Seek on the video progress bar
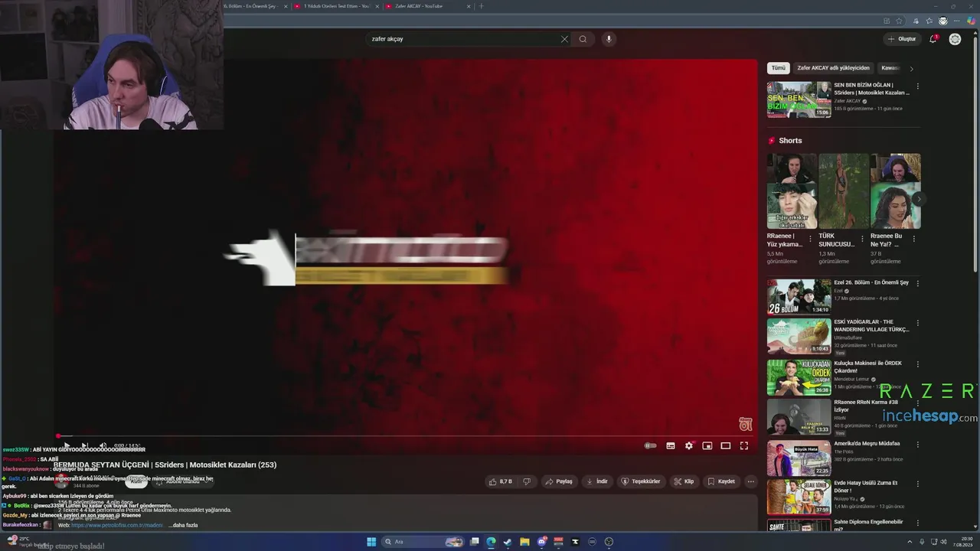The width and height of the screenshot is (980, 551). 404,436
